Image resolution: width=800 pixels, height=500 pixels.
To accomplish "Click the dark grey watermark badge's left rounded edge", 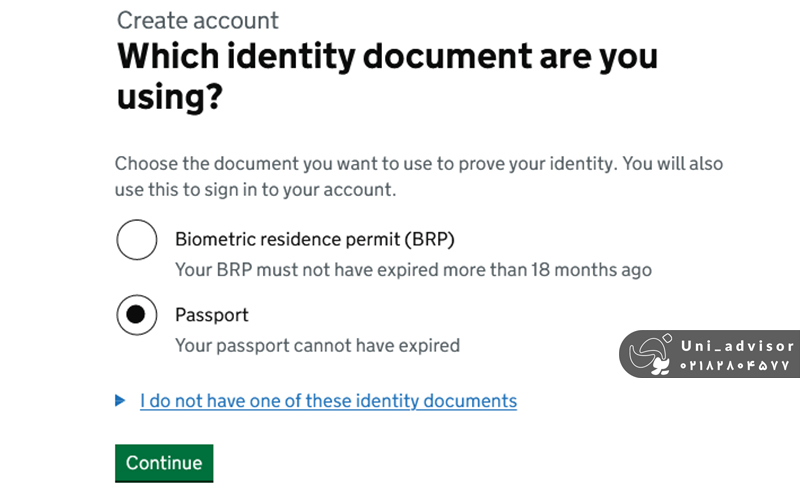I will [626, 354].
